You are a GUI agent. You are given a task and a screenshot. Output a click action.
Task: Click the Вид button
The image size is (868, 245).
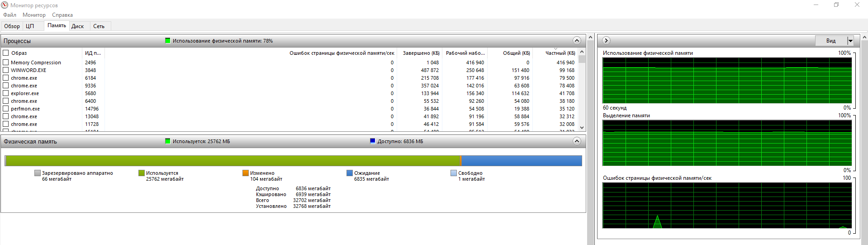(830, 41)
